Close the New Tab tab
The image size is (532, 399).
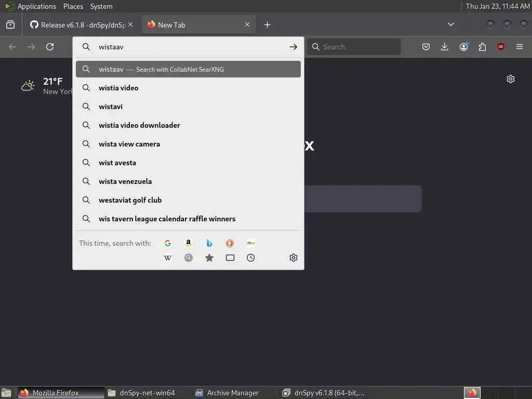click(247, 24)
